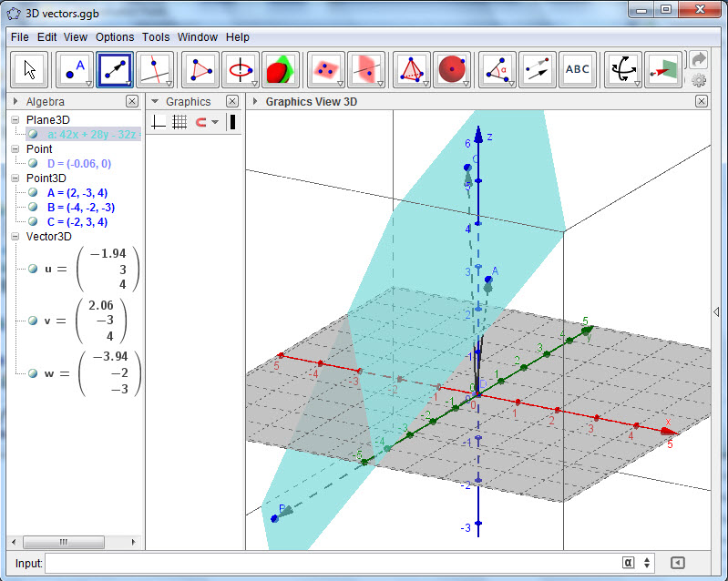Select the View in Front of tool

point(663,70)
